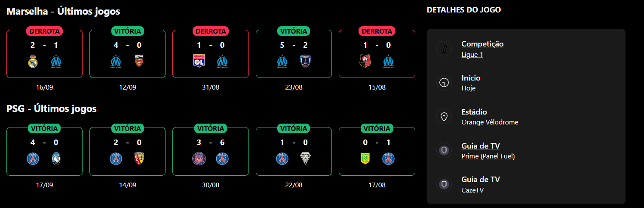Open the Competição link

(x=482, y=44)
